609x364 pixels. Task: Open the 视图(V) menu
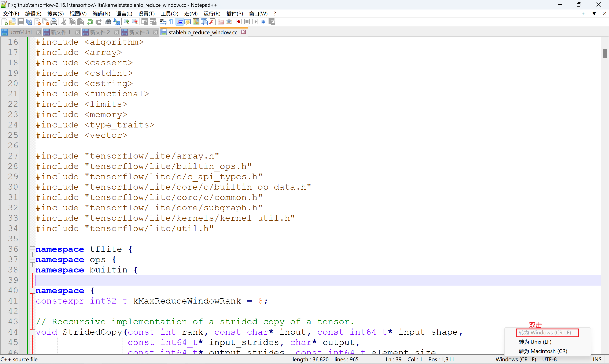78,14
